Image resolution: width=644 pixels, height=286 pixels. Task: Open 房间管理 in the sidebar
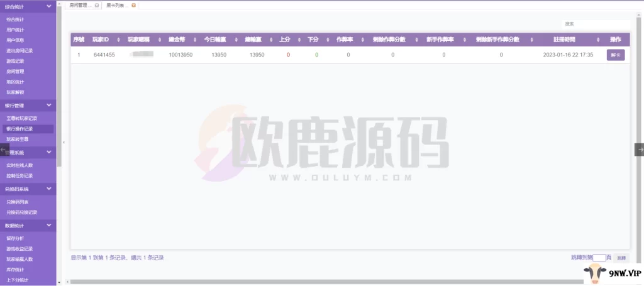point(15,72)
